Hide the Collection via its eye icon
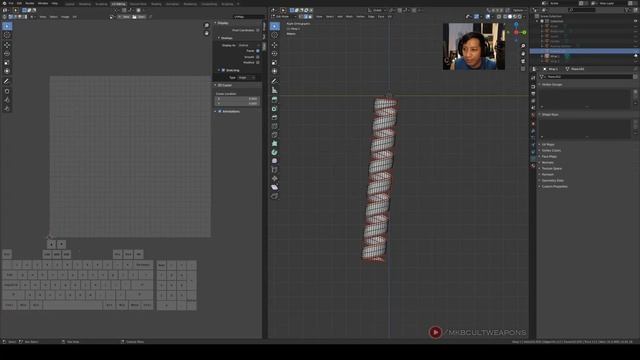Viewport: 640px width, 360px height. pyautogui.click(x=636, y=21)
